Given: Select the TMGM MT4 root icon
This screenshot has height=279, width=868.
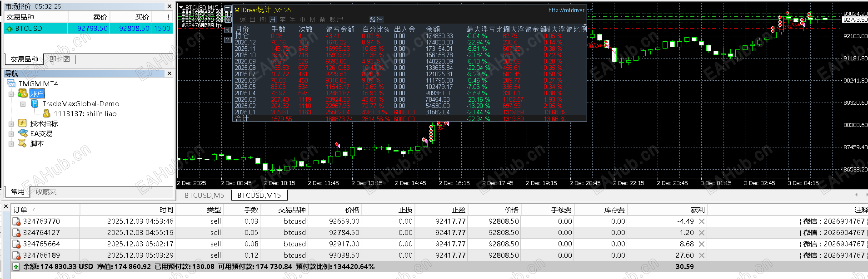Looking at the screenshot, I should tap(11, 83).
